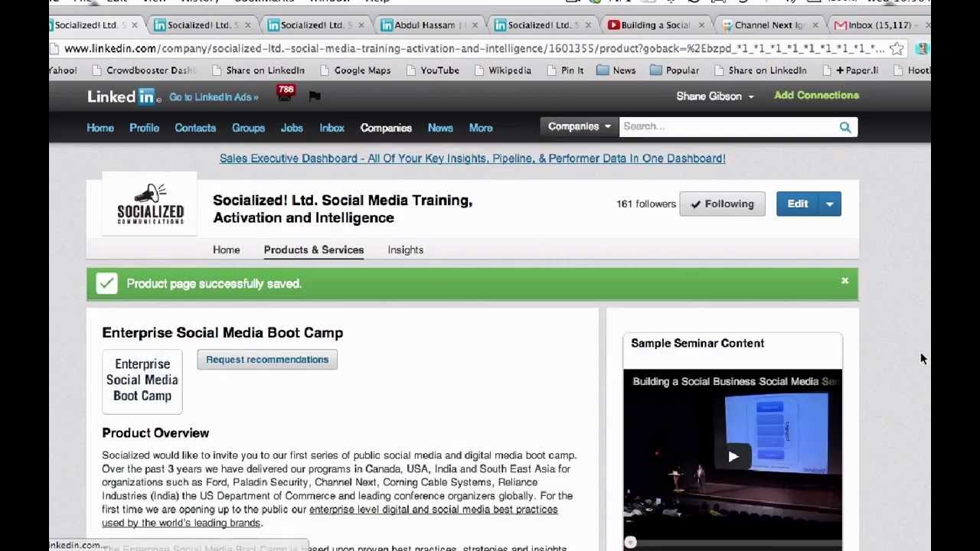Close the Channel Next tab
Image resolution: width=980 pixels, height=551 pixels.
tap(815, 25)
